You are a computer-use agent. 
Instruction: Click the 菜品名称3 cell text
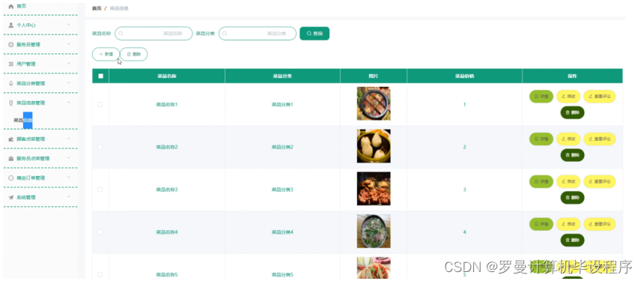pyautogui.click(x=167, y=190)
